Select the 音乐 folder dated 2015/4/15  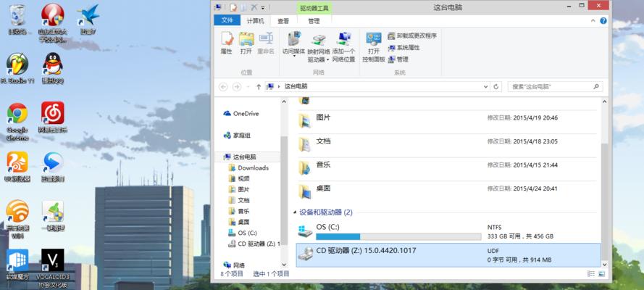click(x=447, y=168)
